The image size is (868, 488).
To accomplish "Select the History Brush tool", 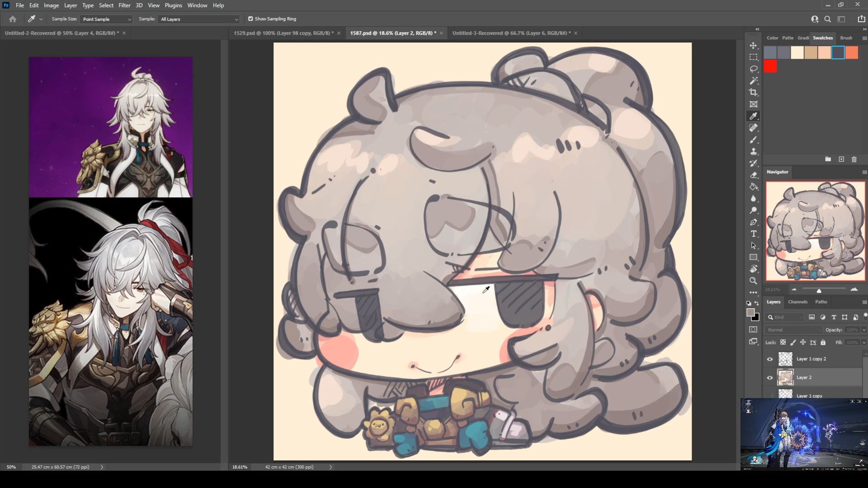I will click(753, 163).
